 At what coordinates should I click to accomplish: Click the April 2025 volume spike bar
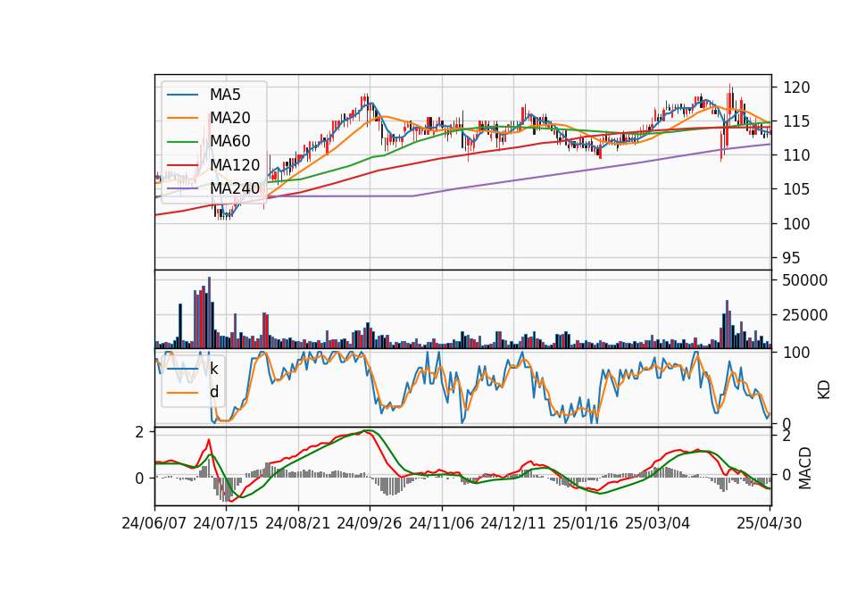click(x=727, y=324)
